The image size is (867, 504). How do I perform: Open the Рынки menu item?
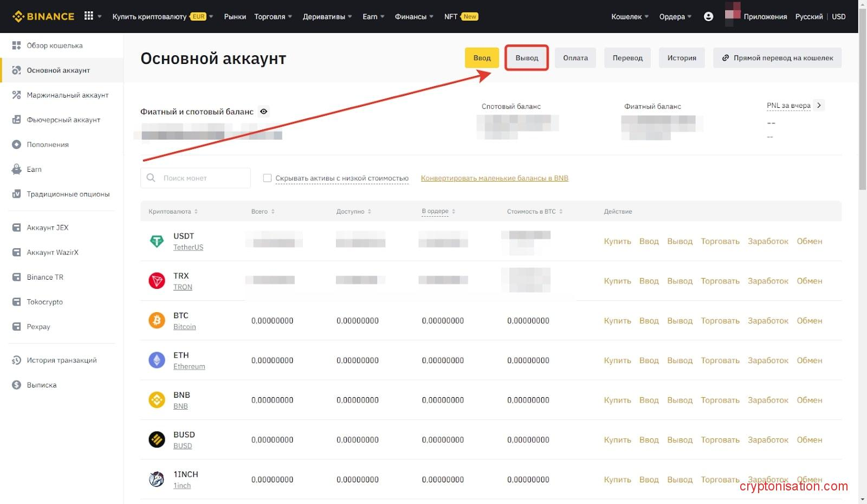click(x=235, y=16)
